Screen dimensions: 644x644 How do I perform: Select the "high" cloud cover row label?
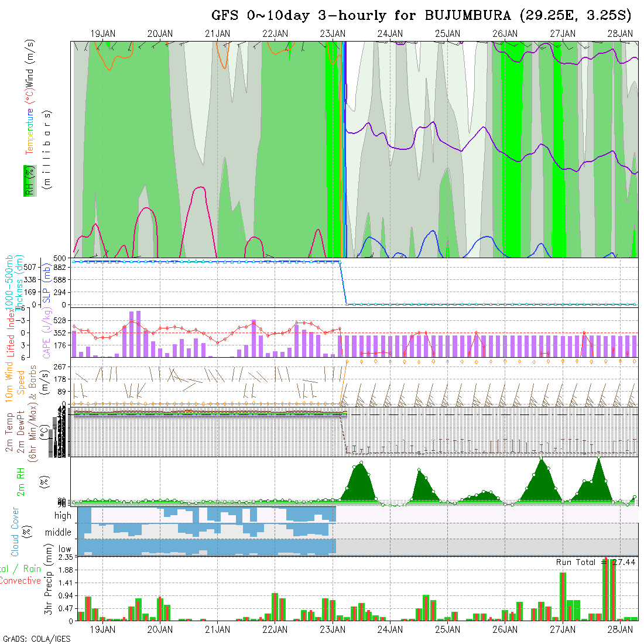pos(63,516)
